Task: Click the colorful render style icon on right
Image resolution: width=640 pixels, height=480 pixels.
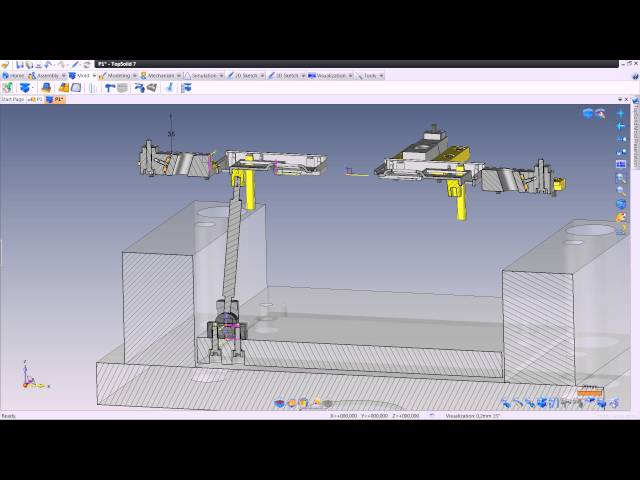Action: tap(621, 216)
